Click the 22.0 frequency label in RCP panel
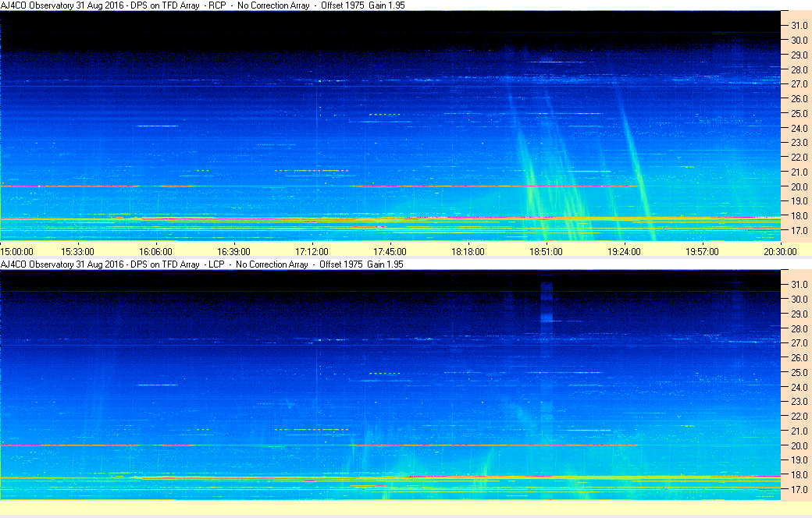This screenshot has width=812, height=518. click(x=799, y=157)
